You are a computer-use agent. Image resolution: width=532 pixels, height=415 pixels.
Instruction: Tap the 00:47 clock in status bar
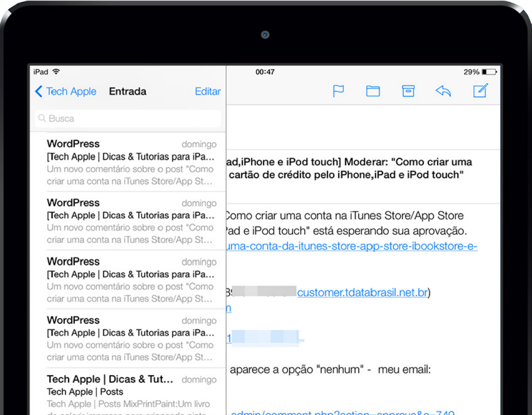(265, 72)
